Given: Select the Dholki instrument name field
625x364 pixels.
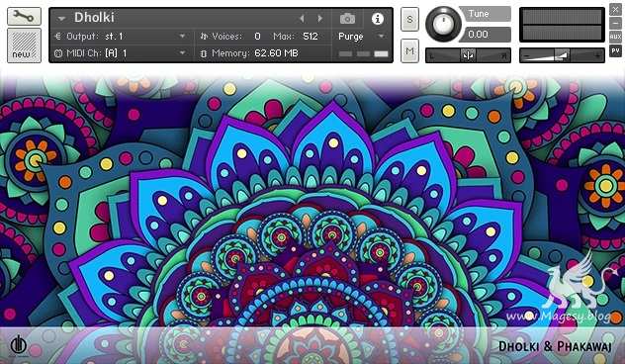Looking at the screenshot, I should click(x=95, y=18).
